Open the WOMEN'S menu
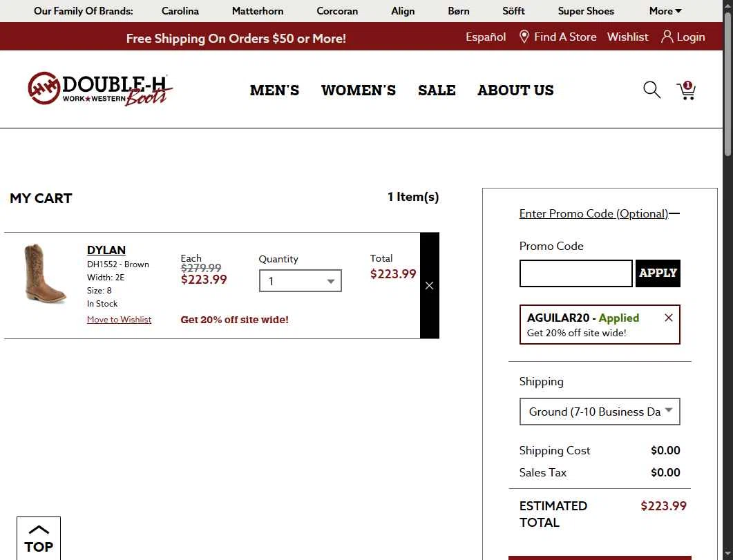This screenshot has width=733, height=560. [358, 90]
